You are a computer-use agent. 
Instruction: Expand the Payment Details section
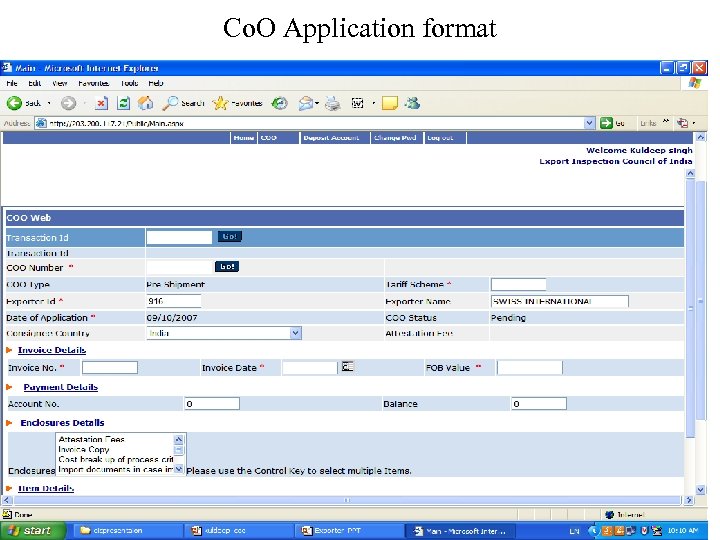click(x=60, y=387)
